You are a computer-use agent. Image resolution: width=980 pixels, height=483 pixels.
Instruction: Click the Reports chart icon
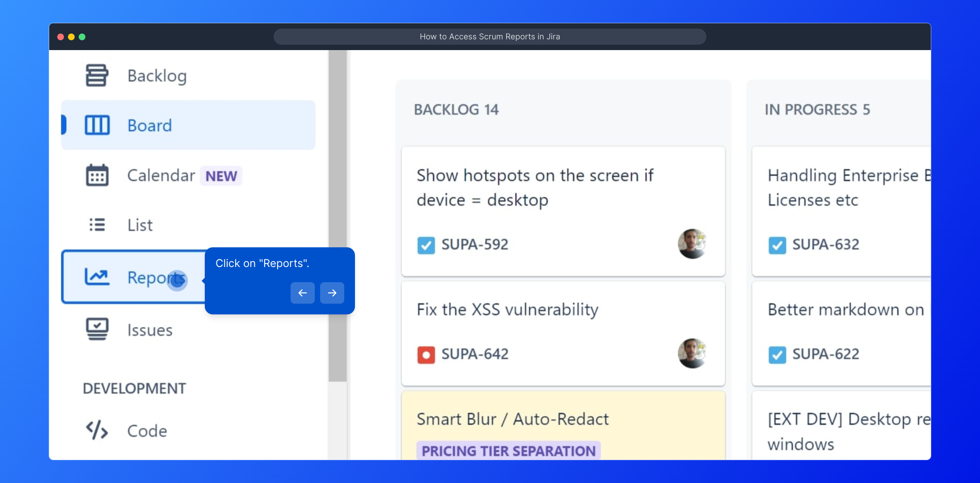click(97, 277)
